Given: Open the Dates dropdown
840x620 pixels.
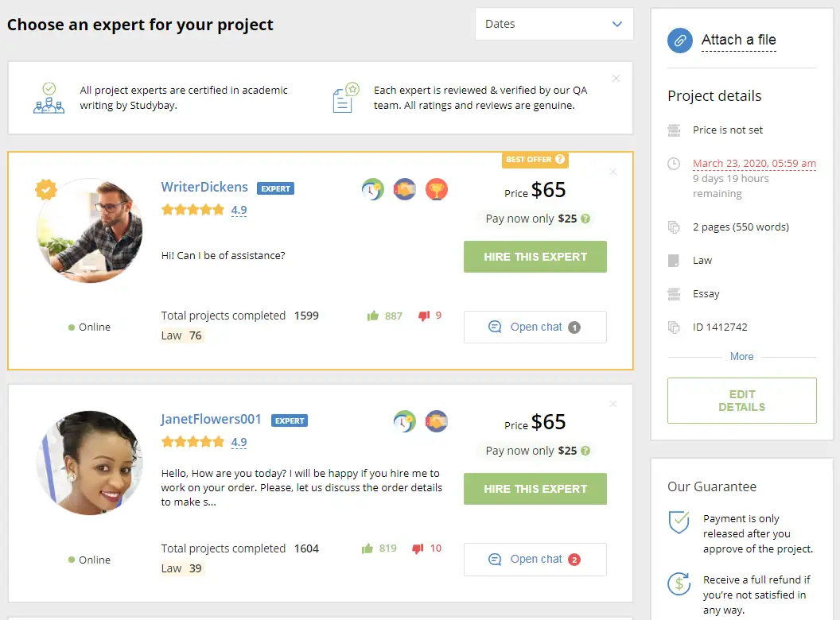Looking at the screenshot, I should [554, 24].
